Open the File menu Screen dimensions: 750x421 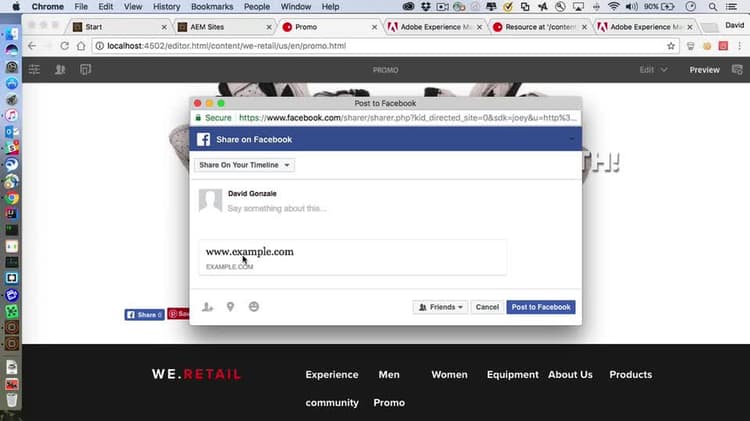click(81, 7)
